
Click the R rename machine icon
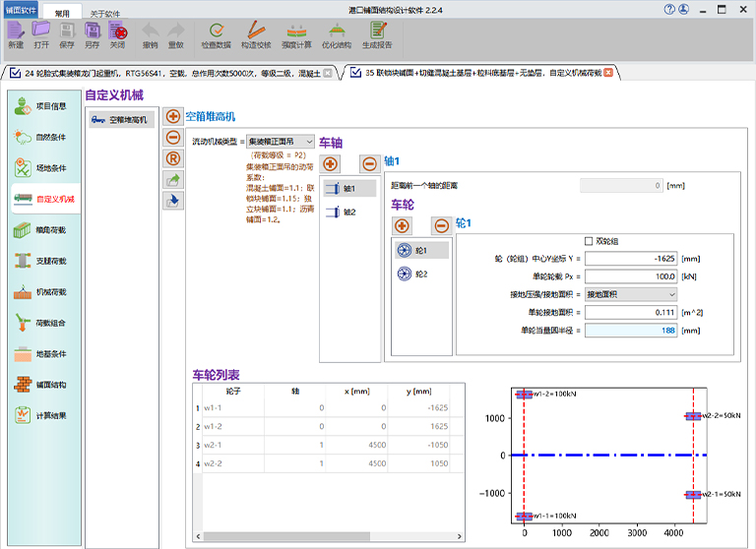[173, 158]
